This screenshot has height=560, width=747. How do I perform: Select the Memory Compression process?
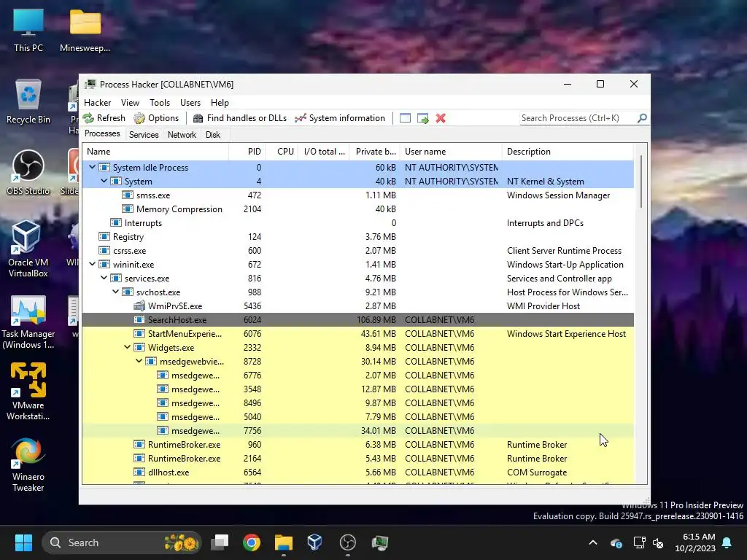pos(357,209)
